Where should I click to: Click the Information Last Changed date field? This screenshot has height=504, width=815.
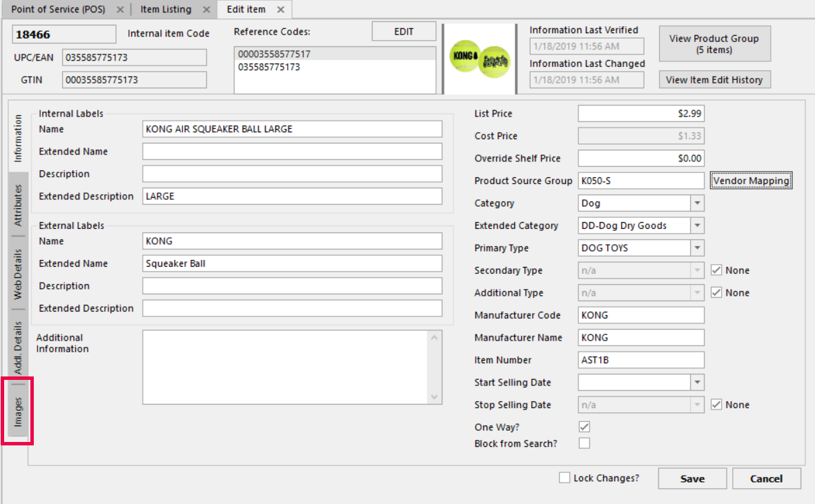click(x=587, y=79)
